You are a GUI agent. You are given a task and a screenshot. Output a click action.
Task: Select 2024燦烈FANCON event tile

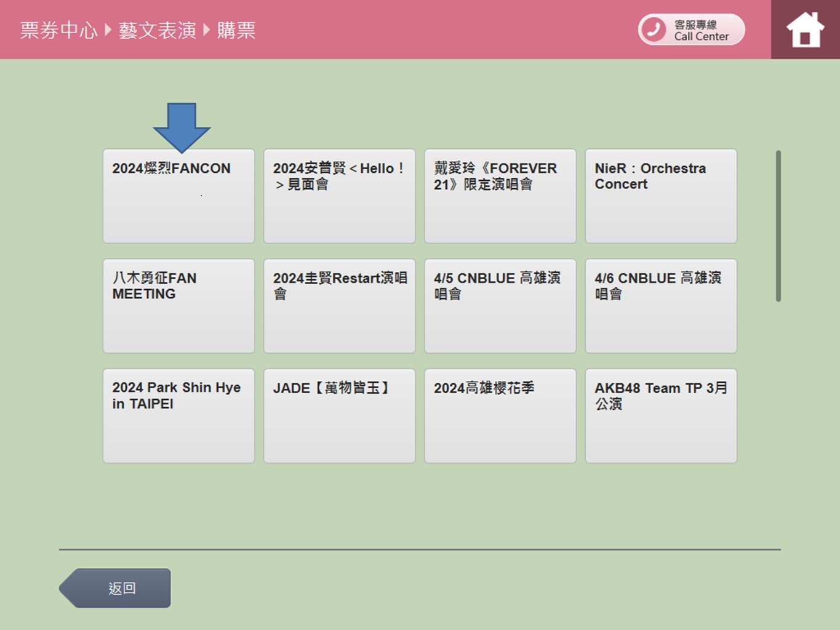pyautogui.click(x=178, y=196)
